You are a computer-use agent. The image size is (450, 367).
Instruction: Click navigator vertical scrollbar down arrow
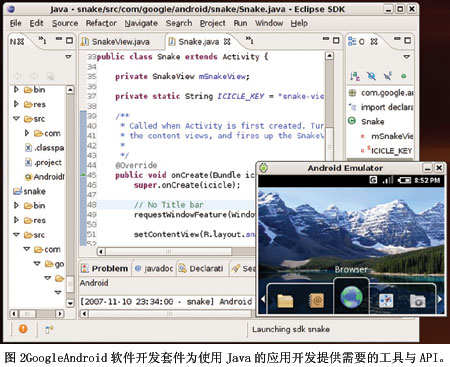70,303
